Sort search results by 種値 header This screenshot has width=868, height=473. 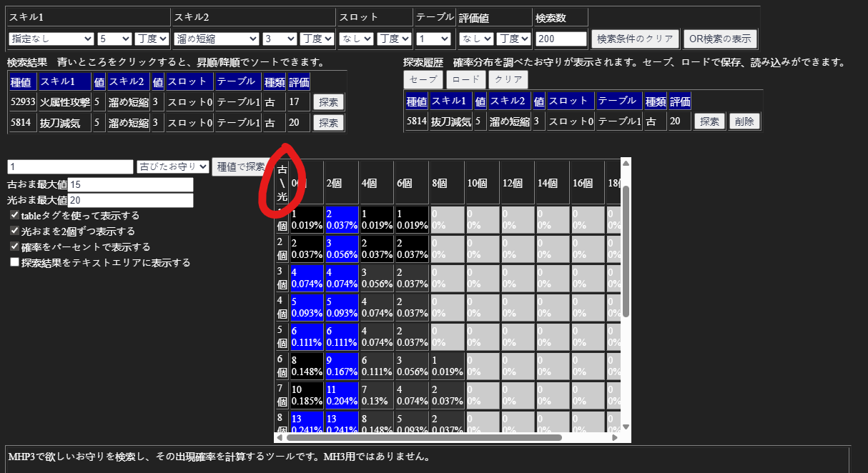click(x=23, y=82)
